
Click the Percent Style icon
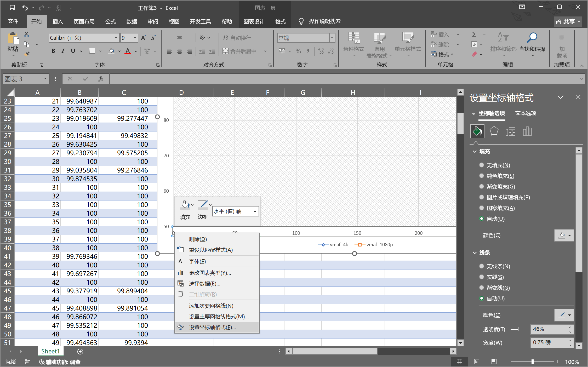click(298, 51)
